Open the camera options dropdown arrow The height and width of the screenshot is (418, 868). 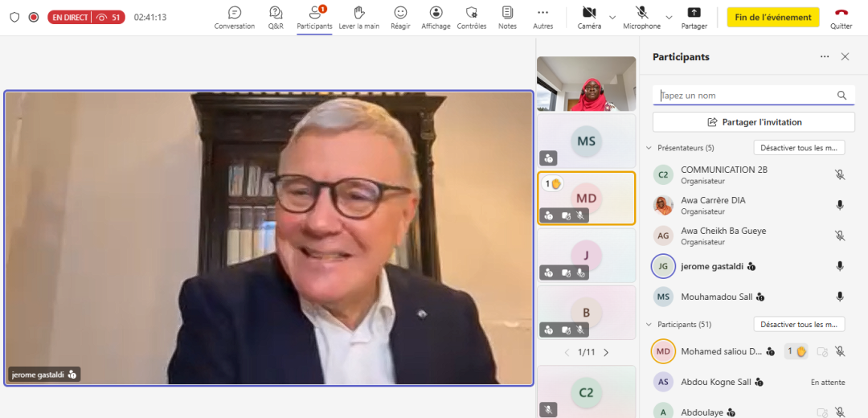(612, 17)
